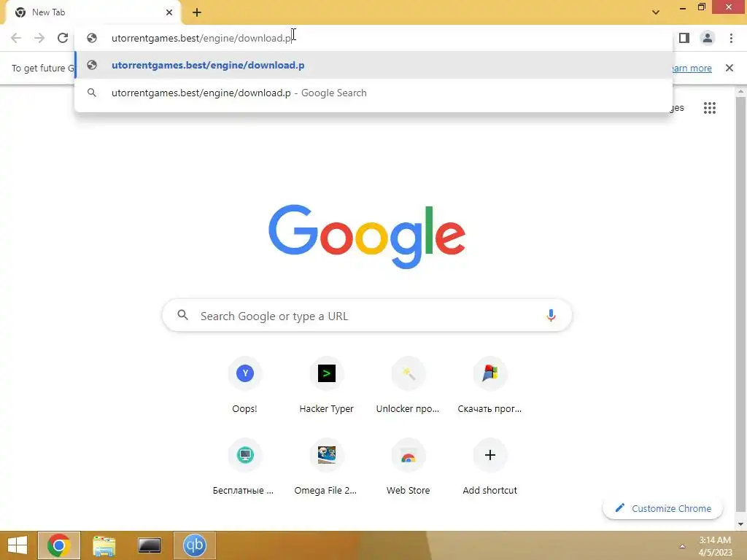The height and width of the screenshot is (560, 747).
Task: Start voice search with the microphone icon
Action: coord(551,315)
